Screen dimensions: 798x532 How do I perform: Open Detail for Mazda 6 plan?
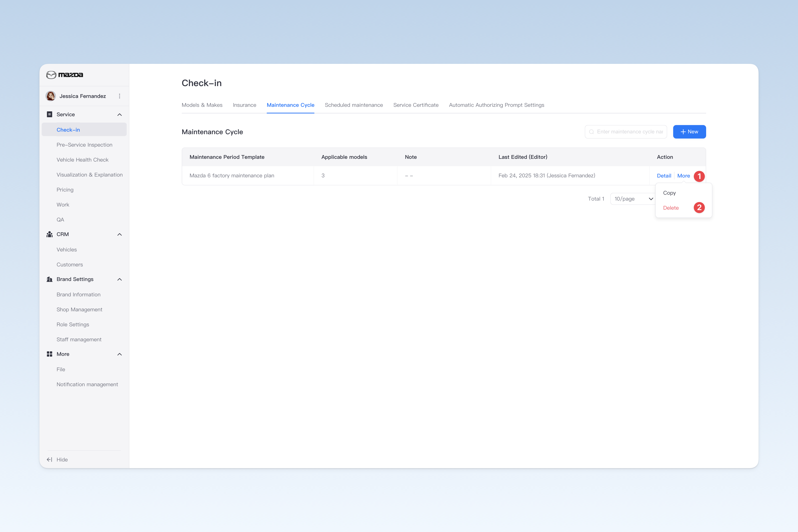click(x=664, y=176)
